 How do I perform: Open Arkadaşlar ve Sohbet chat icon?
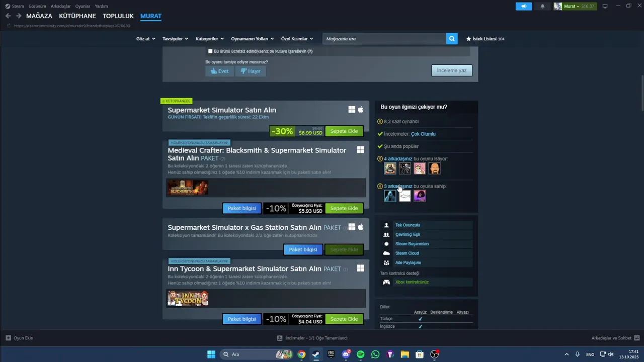coord(637,338)
